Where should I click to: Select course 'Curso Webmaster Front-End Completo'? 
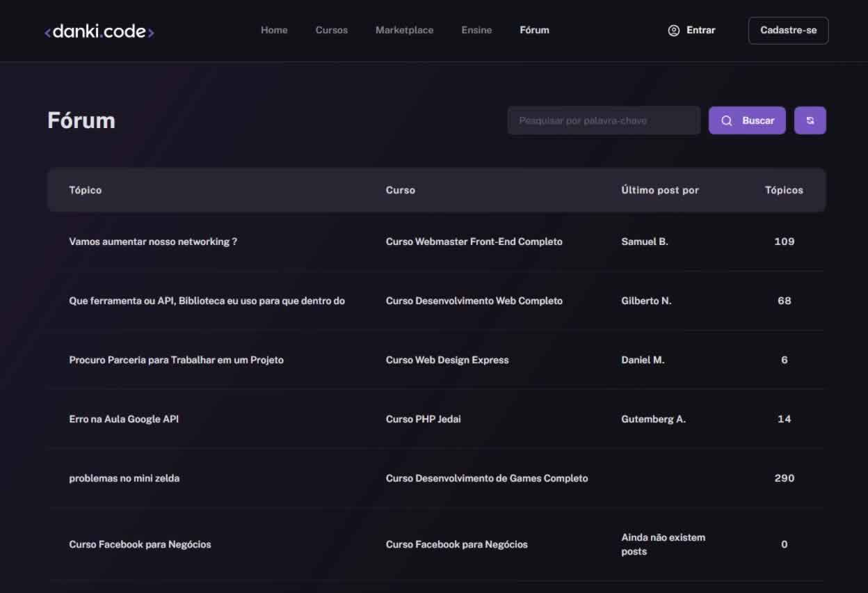474,242
